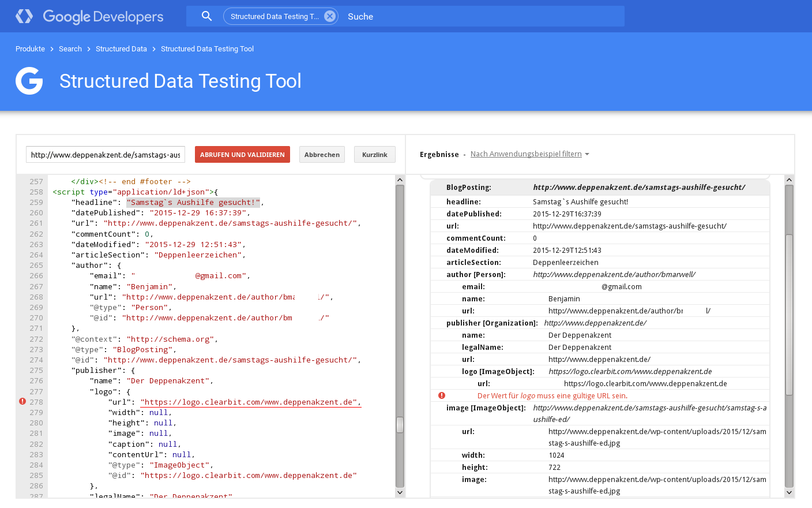Click the search magnifier icon
This screenshot has height=508, width=812.
coord(206,16)
